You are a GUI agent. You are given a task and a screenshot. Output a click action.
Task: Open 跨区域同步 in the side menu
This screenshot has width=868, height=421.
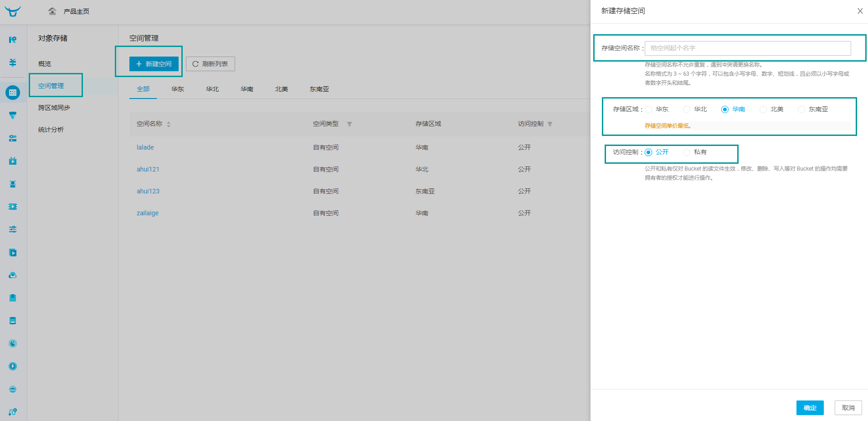pos(54,108)
